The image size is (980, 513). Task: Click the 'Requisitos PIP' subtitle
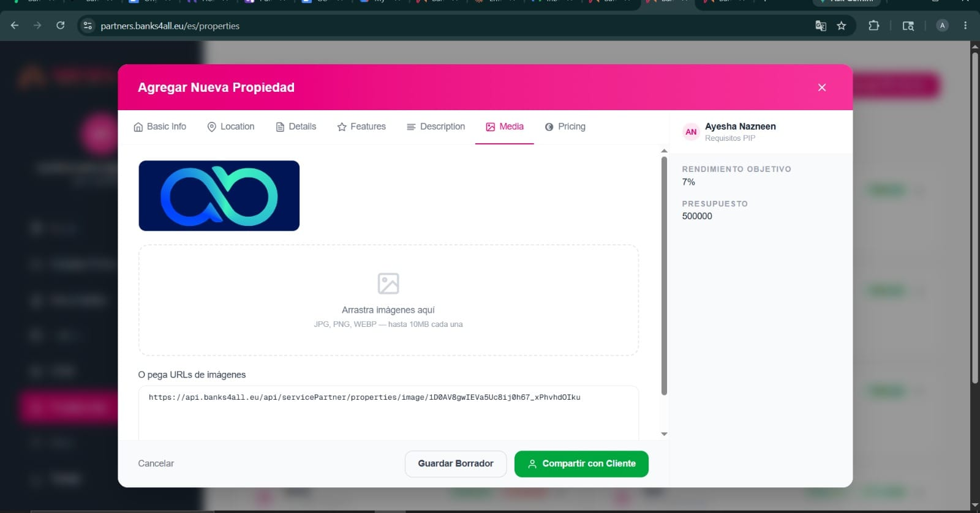pos(730,138)
